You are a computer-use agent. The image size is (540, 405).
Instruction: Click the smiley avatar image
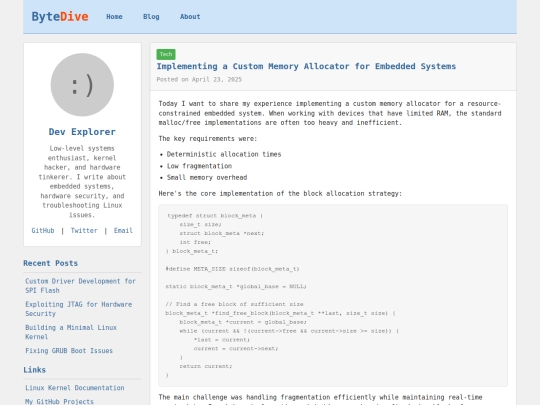pos(82,85)
